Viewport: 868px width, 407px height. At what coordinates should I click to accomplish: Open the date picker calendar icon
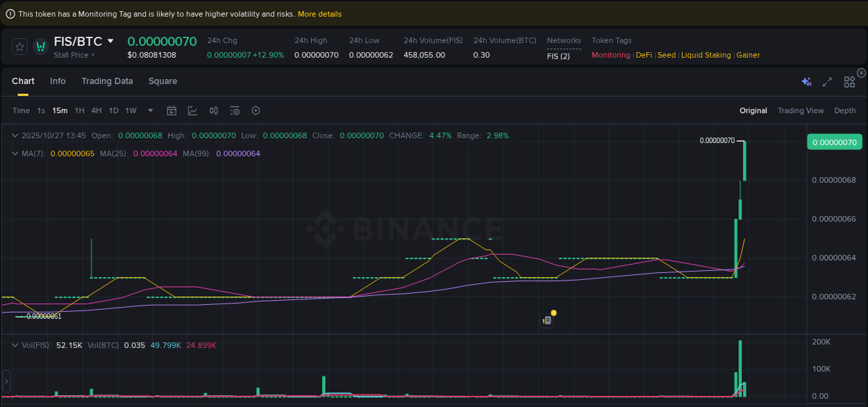[172, 110]
